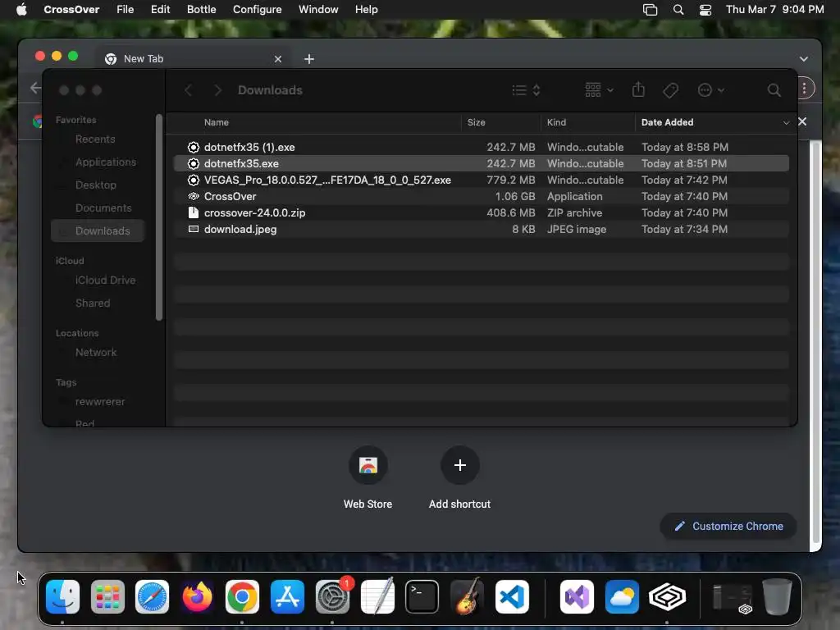Click the Chrome back arrow
This screenshot has width=840, height=630.
coord(35,88)
